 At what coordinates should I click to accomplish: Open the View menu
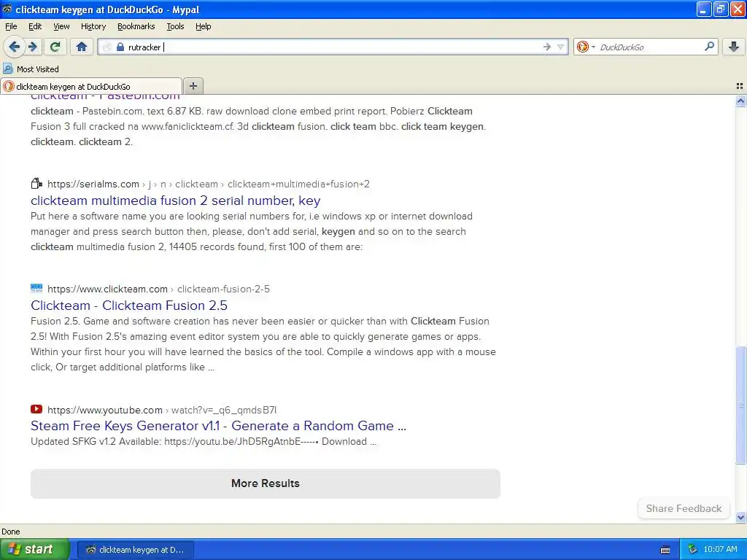pyautogui.click(x=61, y=26)
